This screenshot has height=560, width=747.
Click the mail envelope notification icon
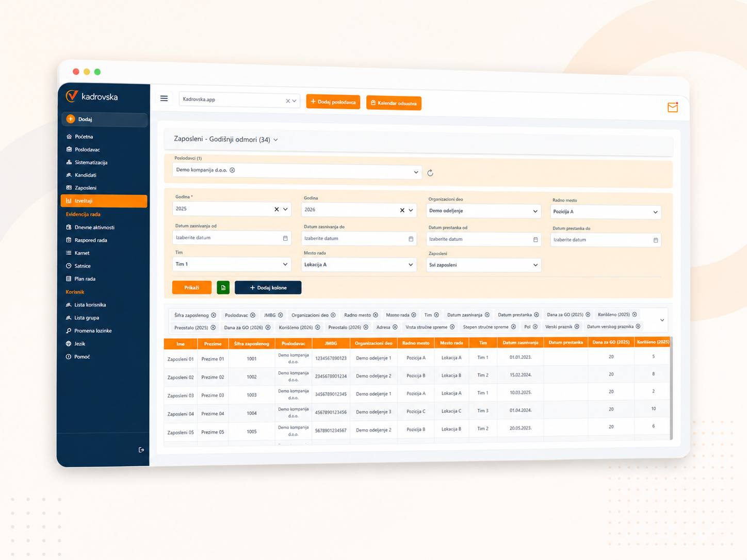coord(673,107)
